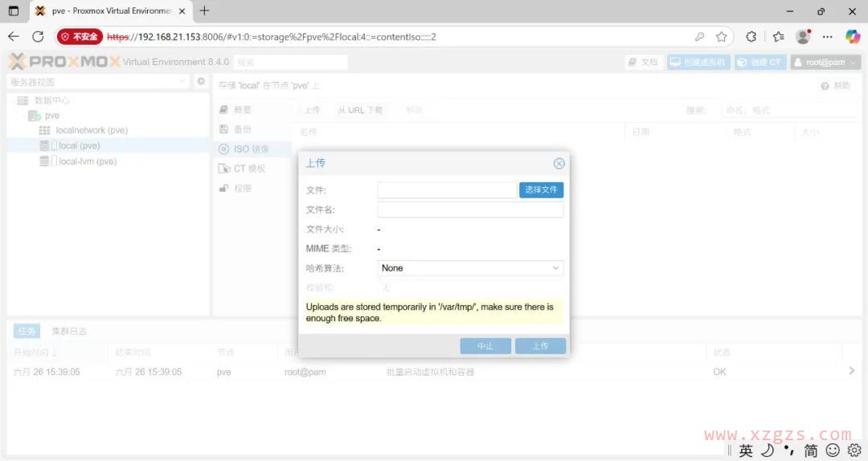The height and width of the screenshot is (461, 868).
Task: Open the CT 模板 menu item
Action: coord(249,169)
